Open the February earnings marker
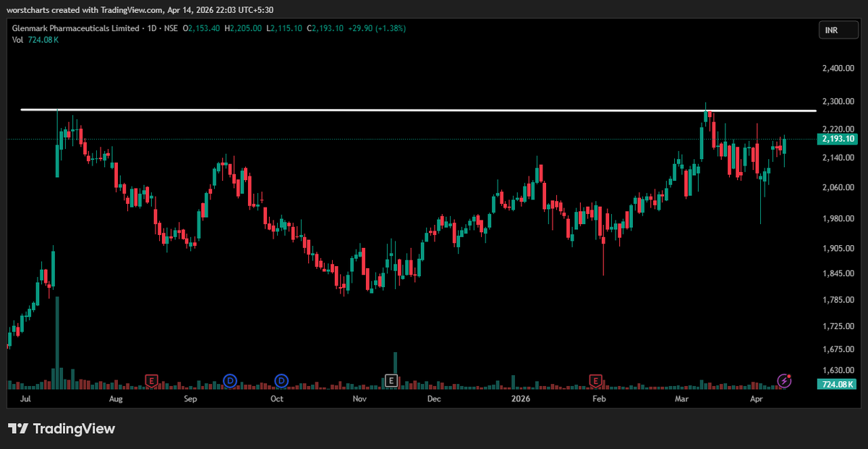Image resolution: width=868 pixels, height=449 pixels. click(595, 380)
